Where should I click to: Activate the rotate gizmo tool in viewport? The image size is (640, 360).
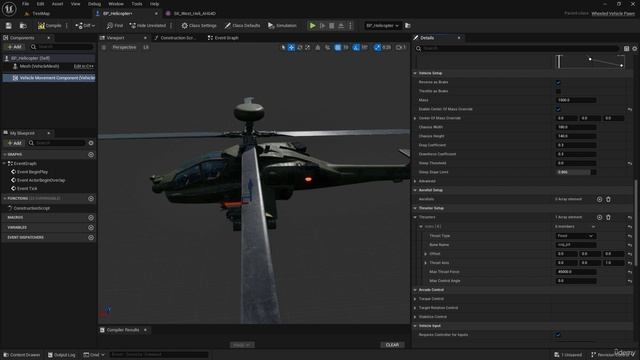[x=300, y=47]
